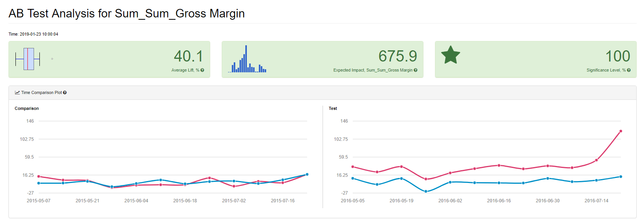Click x-axis label 2016-07-14
The height and width of the screenshot is (224, 644).
click(596, 201)
